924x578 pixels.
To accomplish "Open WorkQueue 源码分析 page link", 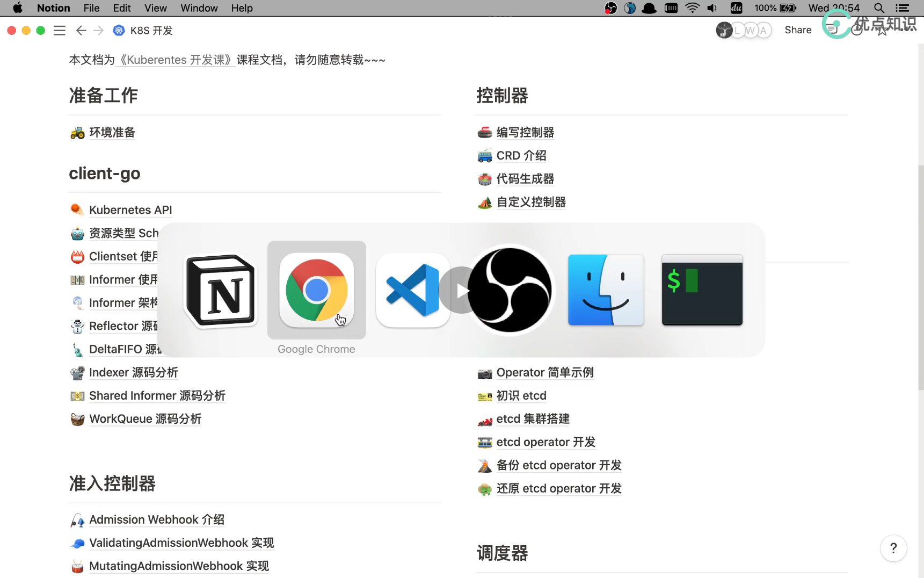I will 145,419.
